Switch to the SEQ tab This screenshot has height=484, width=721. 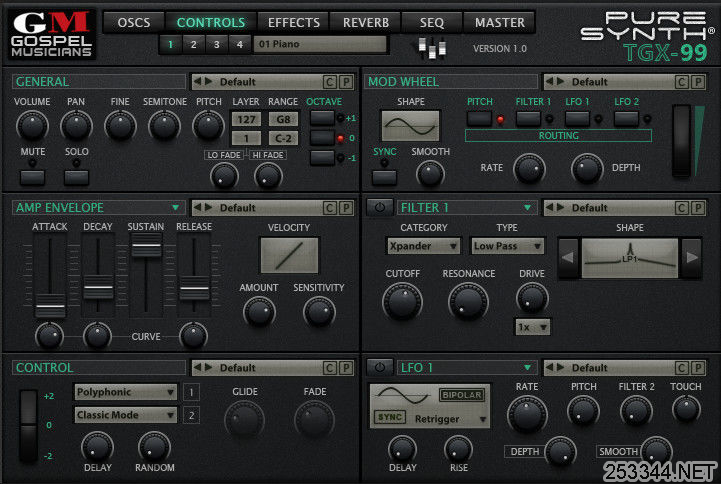(x=432, y=23)
